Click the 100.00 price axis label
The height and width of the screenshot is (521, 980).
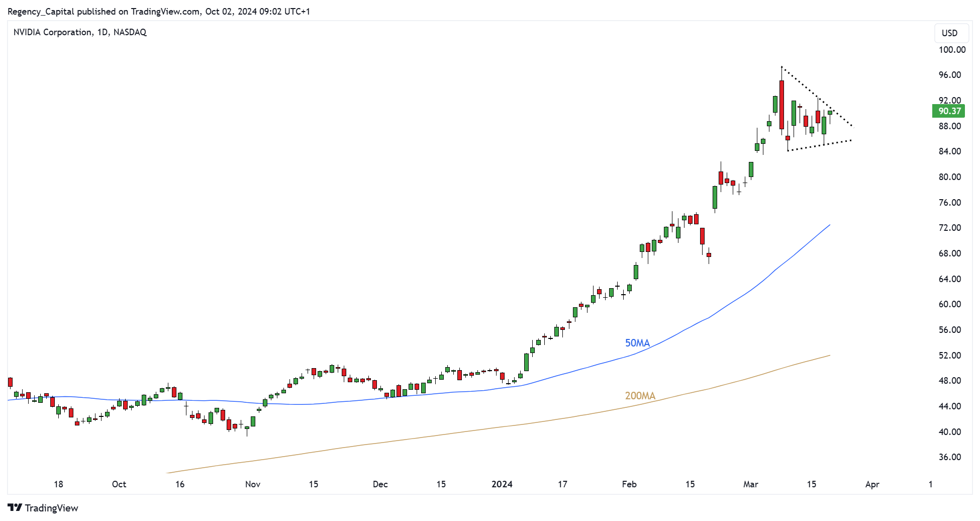tap(952, 49)
